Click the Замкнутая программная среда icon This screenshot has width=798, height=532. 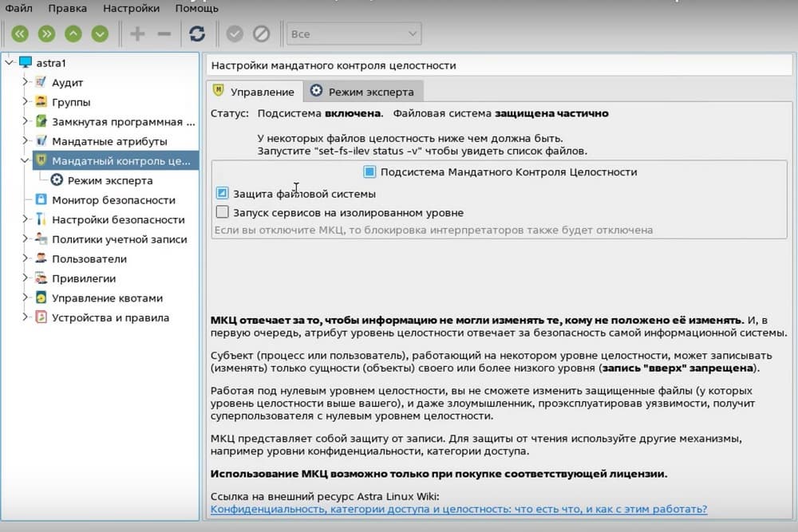coord(41,121)
